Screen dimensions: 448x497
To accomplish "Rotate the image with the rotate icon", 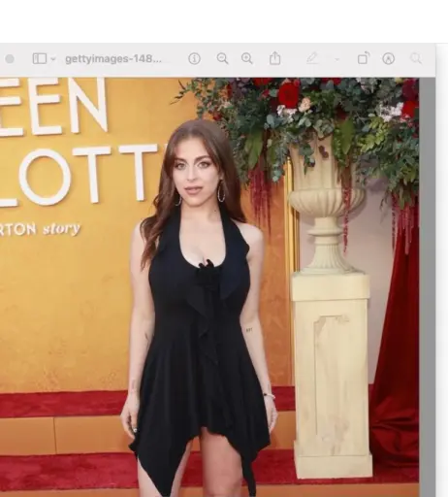I will (x=364, y=58).
